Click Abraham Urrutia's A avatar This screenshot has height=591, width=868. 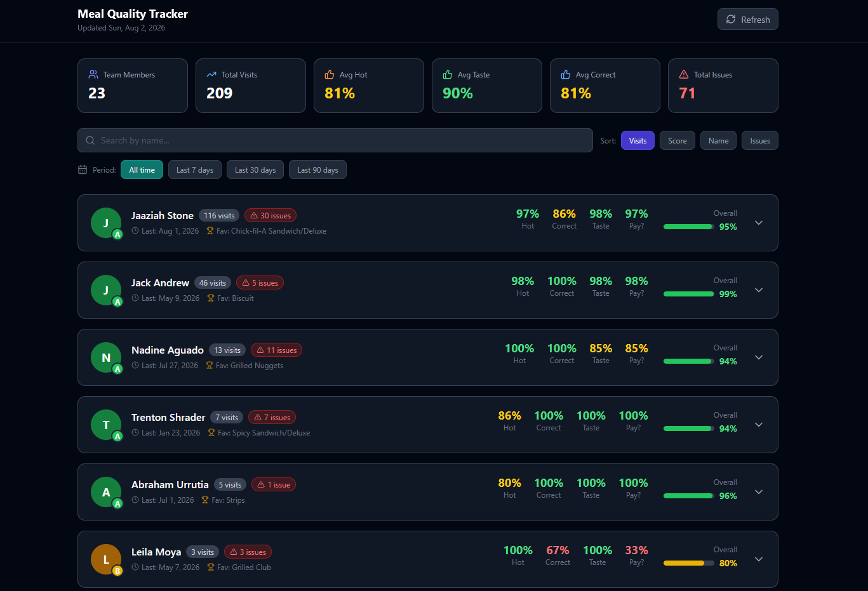pyautogui.click(x=106, y=492)
